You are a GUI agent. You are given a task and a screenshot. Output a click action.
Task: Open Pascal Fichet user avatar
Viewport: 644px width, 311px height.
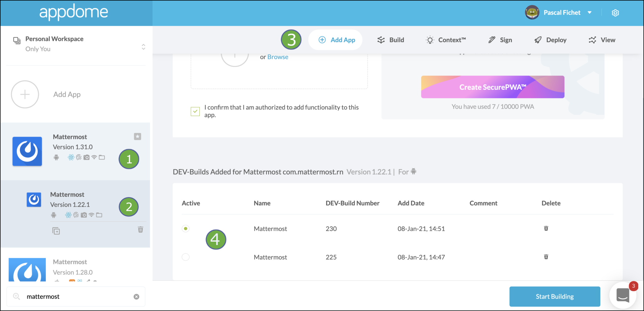[x=532, y=13]
